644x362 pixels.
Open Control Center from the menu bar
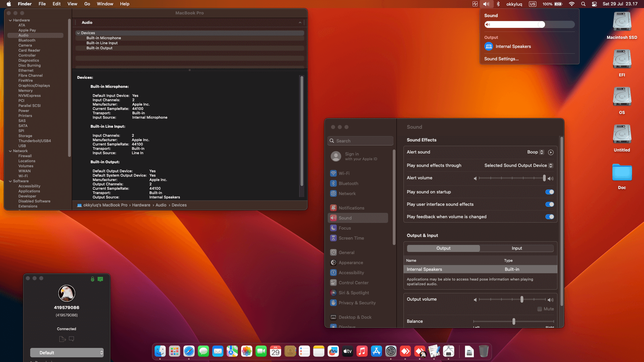coord(594,4)
